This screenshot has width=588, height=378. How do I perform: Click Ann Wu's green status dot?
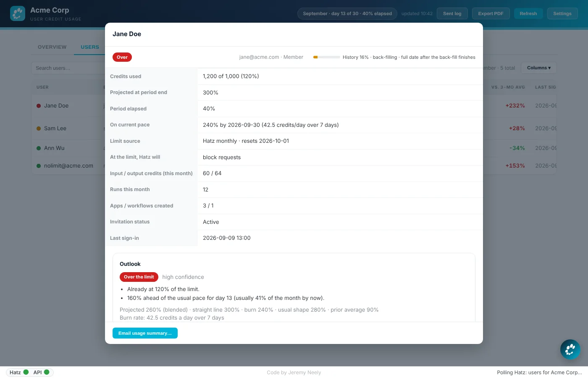point(39,148)
